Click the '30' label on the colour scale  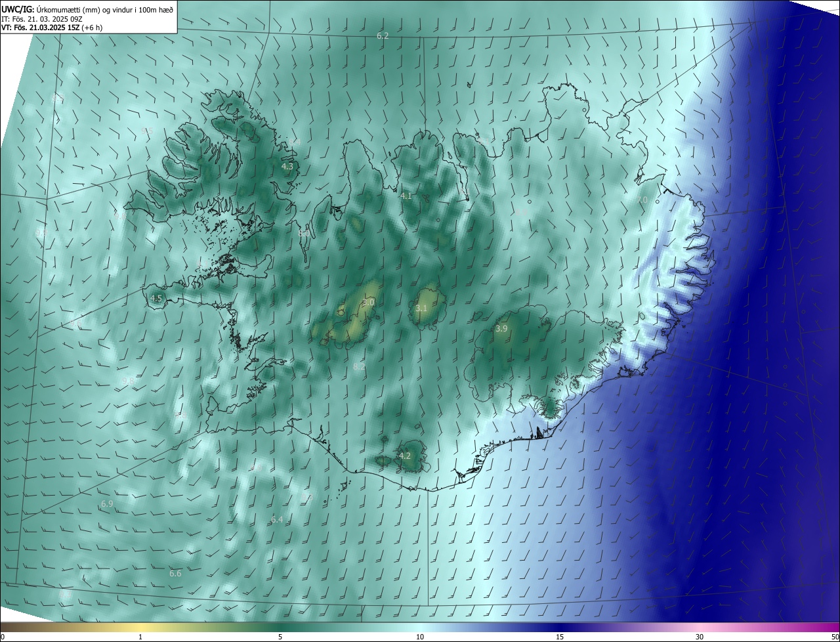coord(700,637)
